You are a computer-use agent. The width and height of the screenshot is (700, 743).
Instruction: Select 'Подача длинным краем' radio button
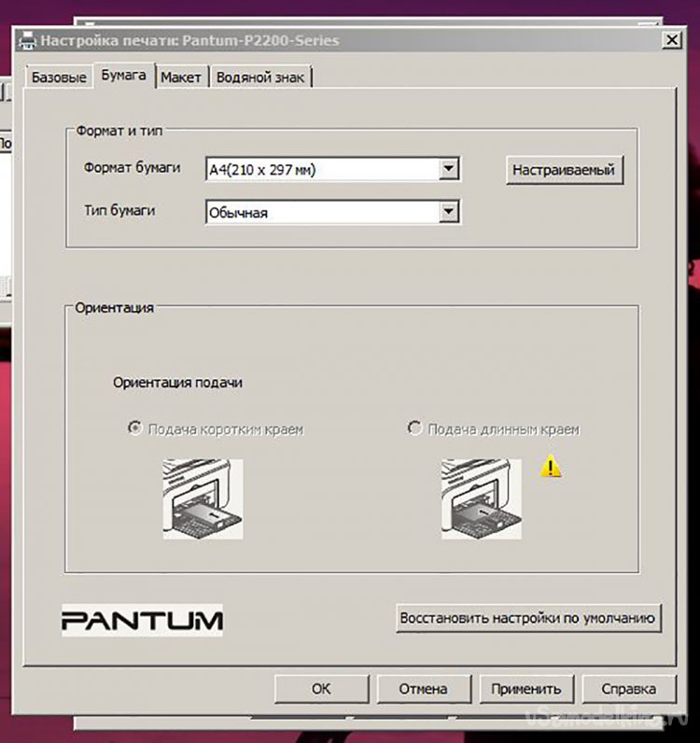(415, 428)
